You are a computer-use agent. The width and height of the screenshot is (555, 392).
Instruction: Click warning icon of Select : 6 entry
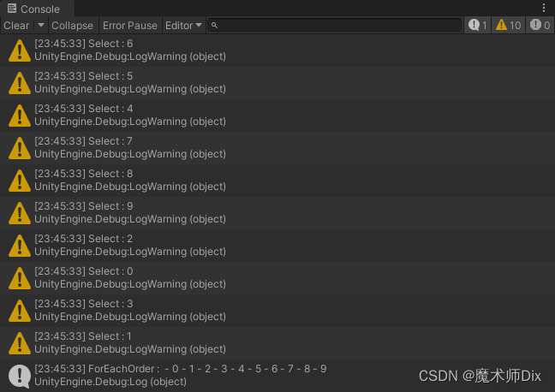click(20, 50)
